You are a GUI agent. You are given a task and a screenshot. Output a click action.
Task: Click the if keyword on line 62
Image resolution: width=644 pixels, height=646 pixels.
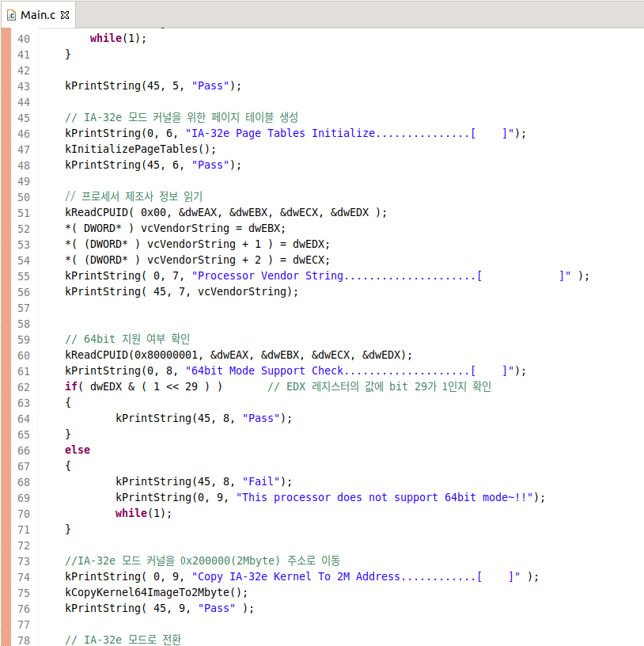71,386
